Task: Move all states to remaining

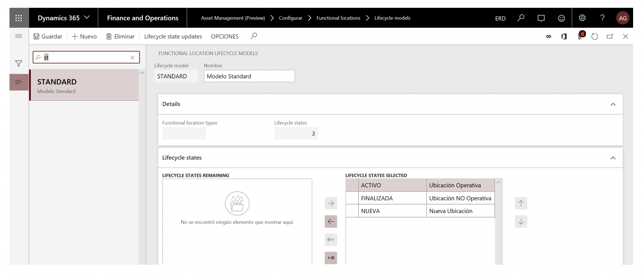Action: (331, 258)
